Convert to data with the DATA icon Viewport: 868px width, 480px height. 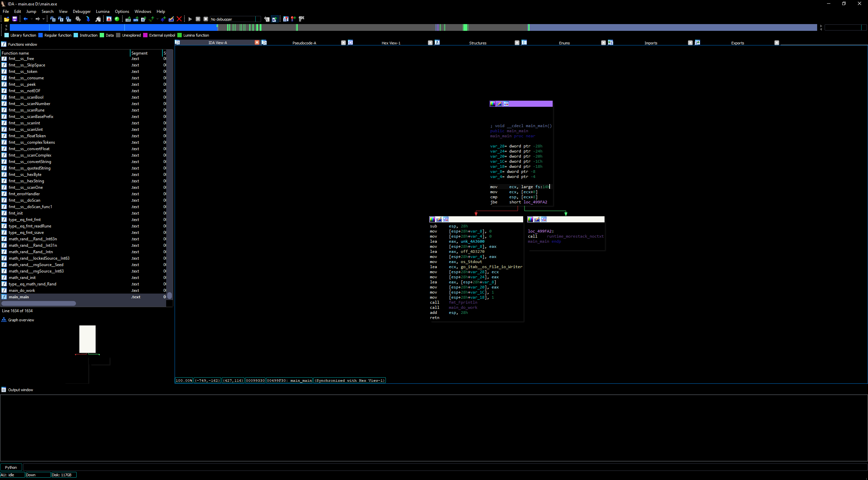(x=136, y=19)
